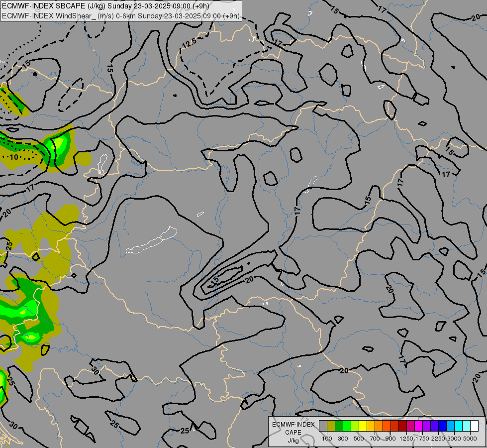Click the CAPE word in the legend
Viewport: 487px width, 448px height.
(293, 433)
